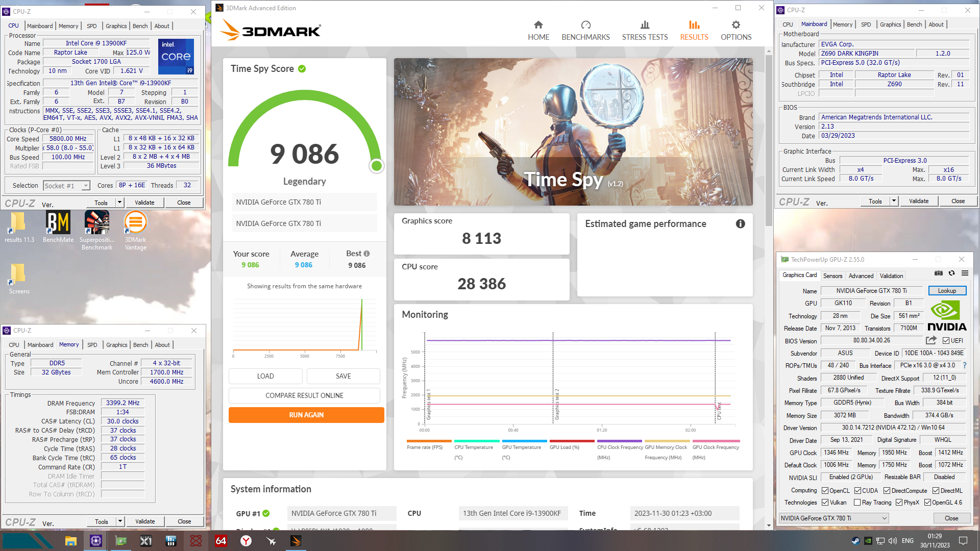Click the Bus Interface question mark help icon
The image size is (980, 551).
[x=964, y=365]
